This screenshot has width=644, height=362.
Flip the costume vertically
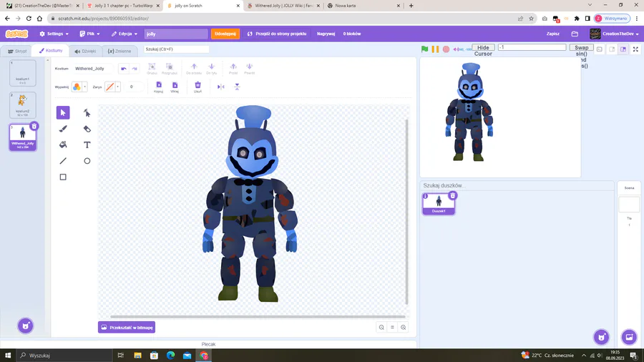[x=237, y=87]
